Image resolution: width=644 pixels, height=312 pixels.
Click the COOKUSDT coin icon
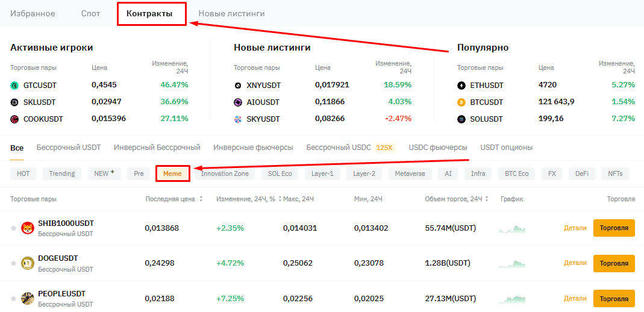(x=14, y=119)
